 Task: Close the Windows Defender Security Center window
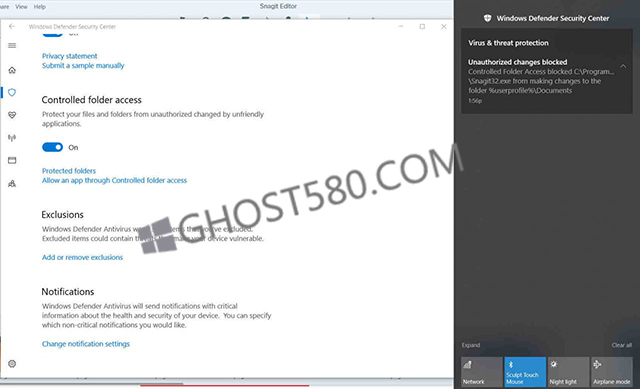(x=444, y=27)
